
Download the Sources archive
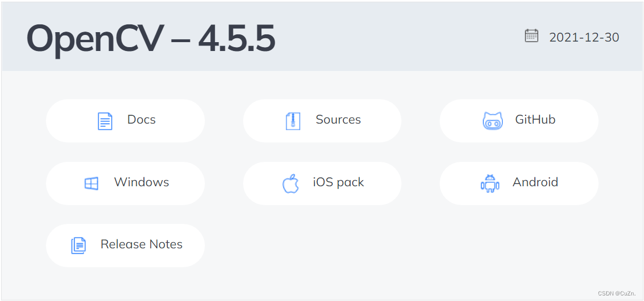322,120
